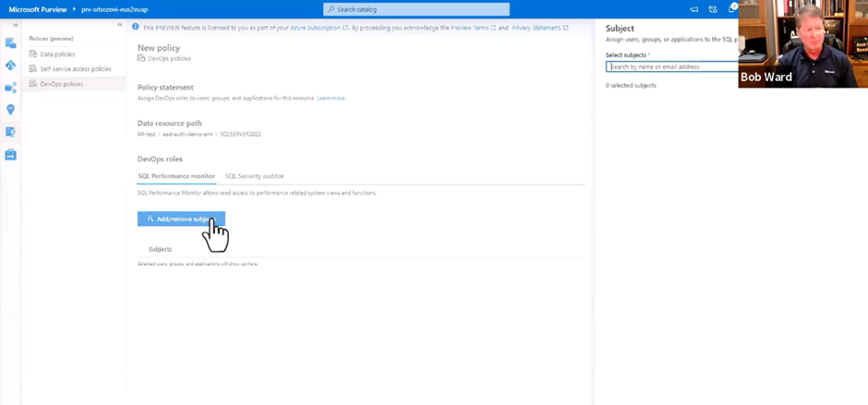Open the Preview Terms link

(469, 27)
